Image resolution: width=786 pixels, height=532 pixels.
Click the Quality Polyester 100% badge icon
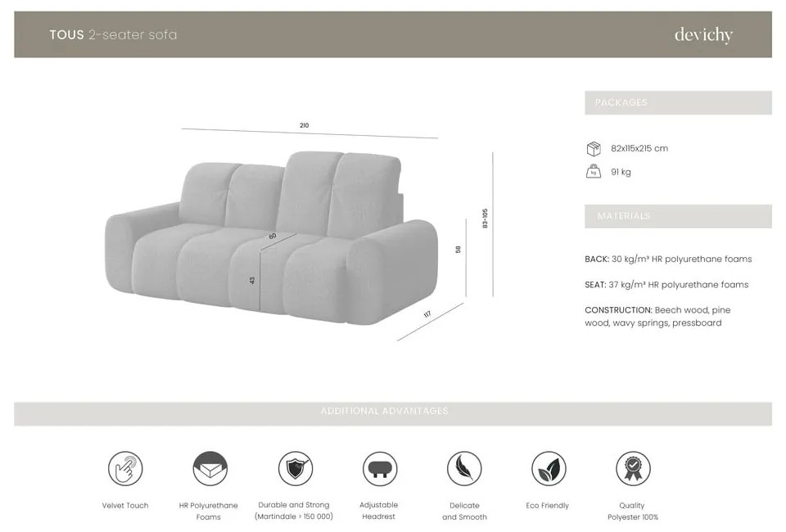click(633, 468)
